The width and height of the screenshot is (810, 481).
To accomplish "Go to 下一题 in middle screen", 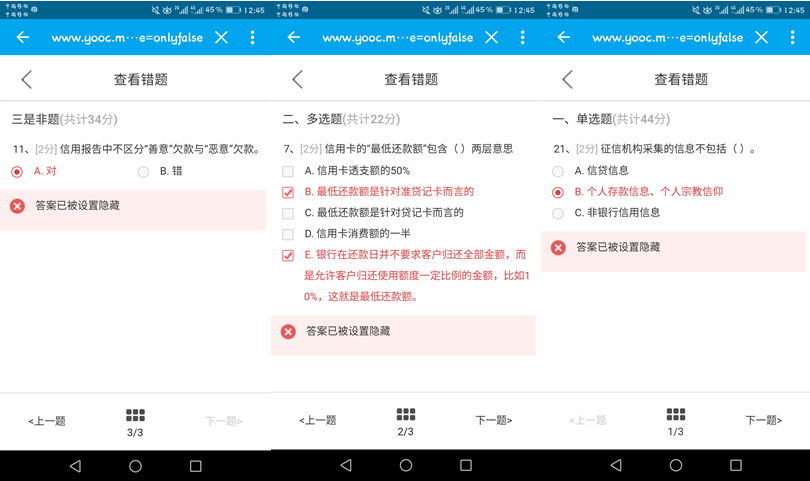I will [494, 420].
